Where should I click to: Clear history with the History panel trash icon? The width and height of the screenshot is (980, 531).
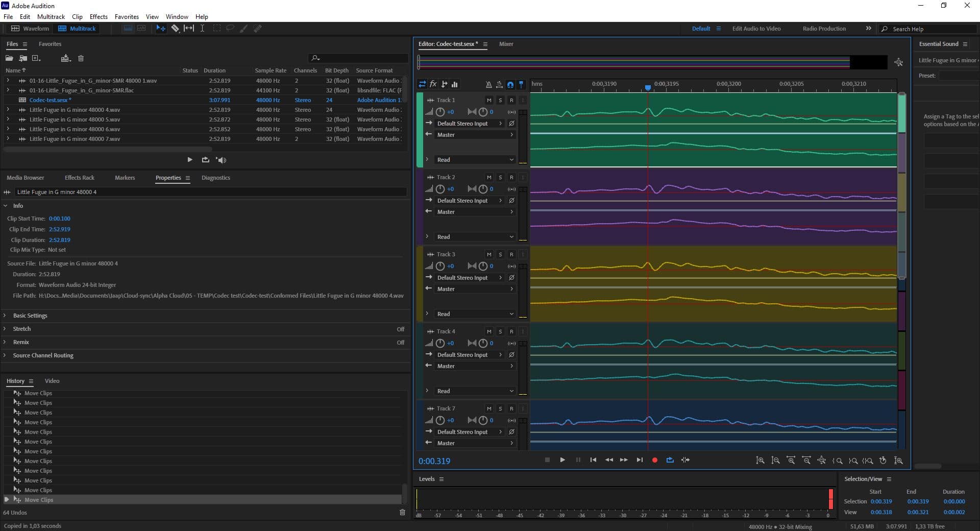(x=402, y=512)
